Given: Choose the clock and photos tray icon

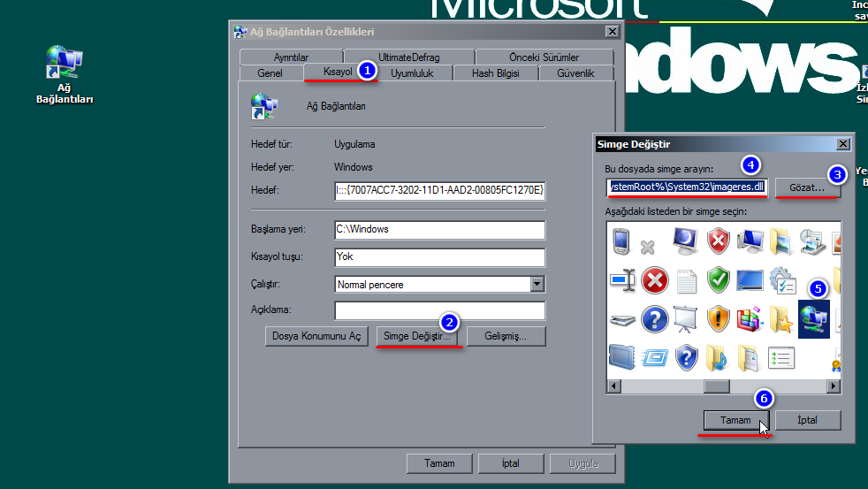Looking at the screenshot, I should (x=812, y=241).
